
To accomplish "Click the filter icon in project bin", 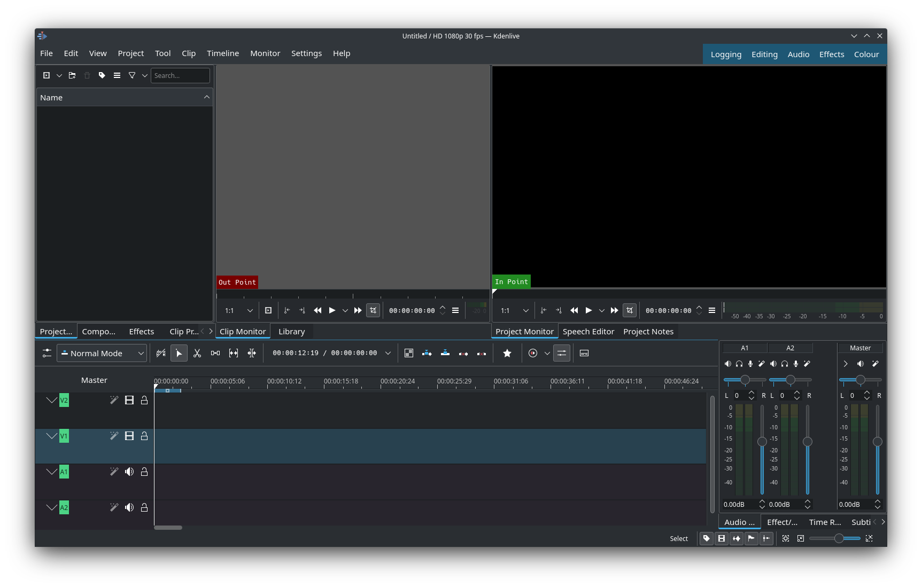I will [132, 75].
